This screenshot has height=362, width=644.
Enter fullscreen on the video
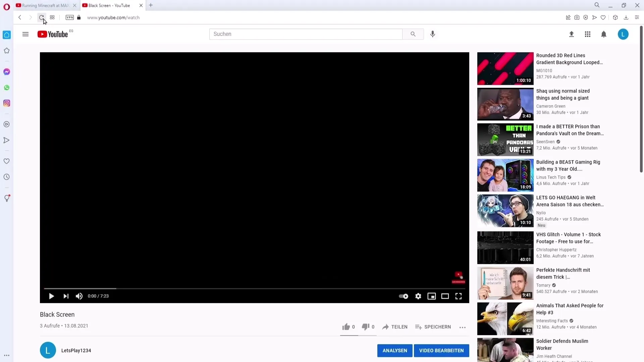(459, 296)
